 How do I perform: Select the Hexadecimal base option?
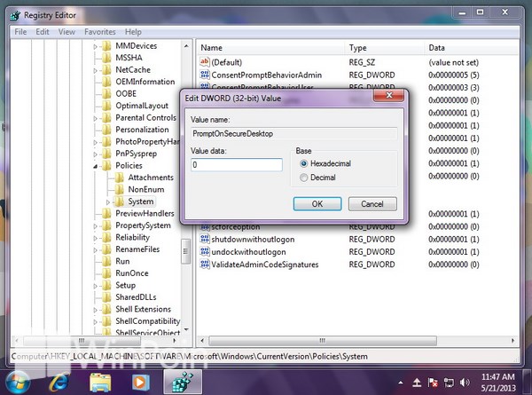tap(304, 164)
